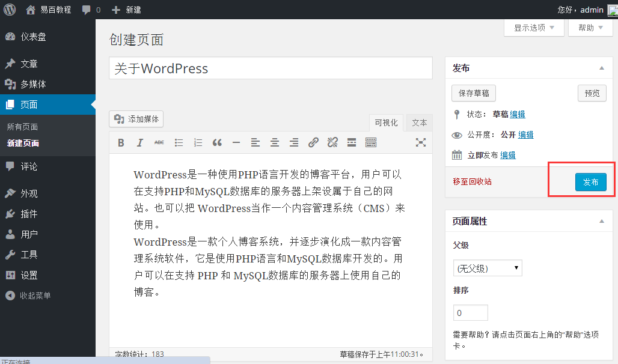Click the 您好, admin account menu

pyautogui.click(x=587, y=10)
